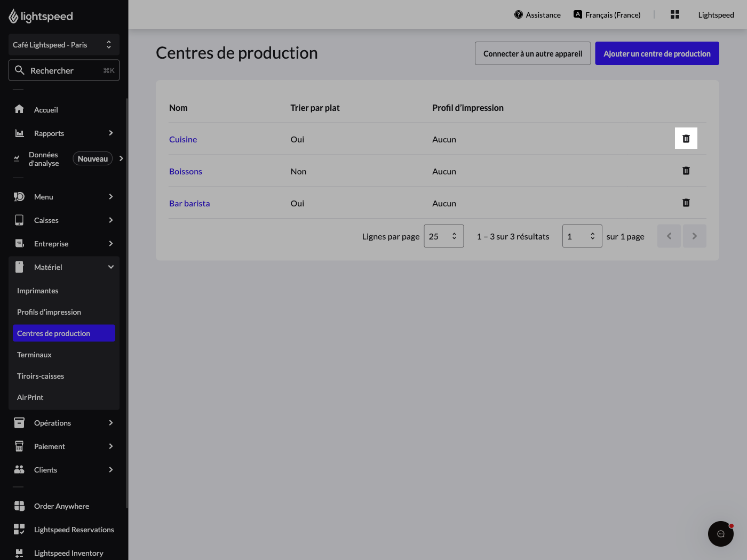Open AirPrint in the sidebar
This screenshot has width=747, height=560.
[64, 397]
